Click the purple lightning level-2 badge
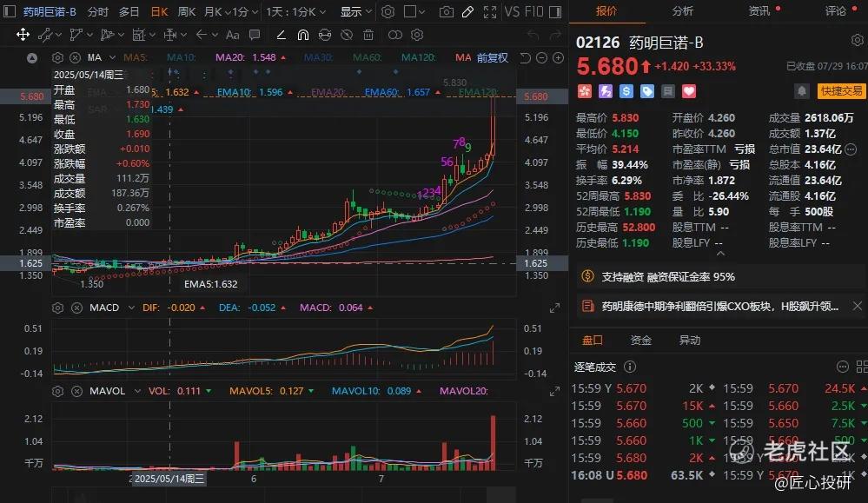Screen dimensions: 868x503 click(606, 91)
